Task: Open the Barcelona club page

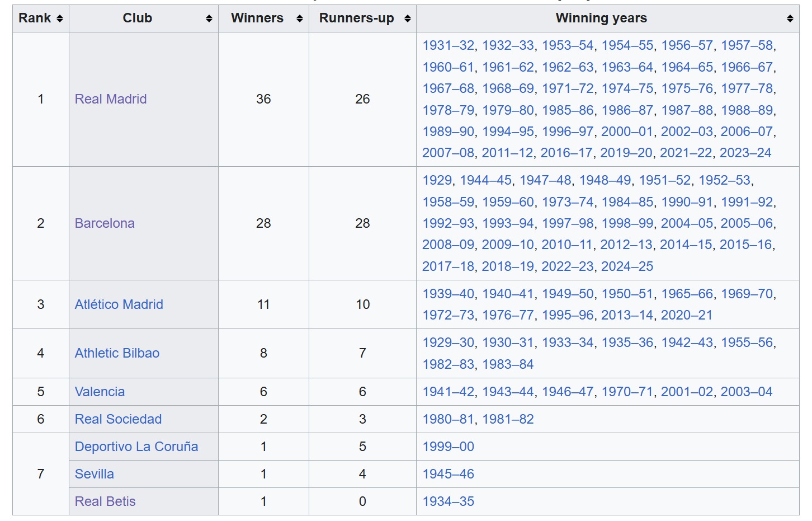Action: (x=105, y=223)
